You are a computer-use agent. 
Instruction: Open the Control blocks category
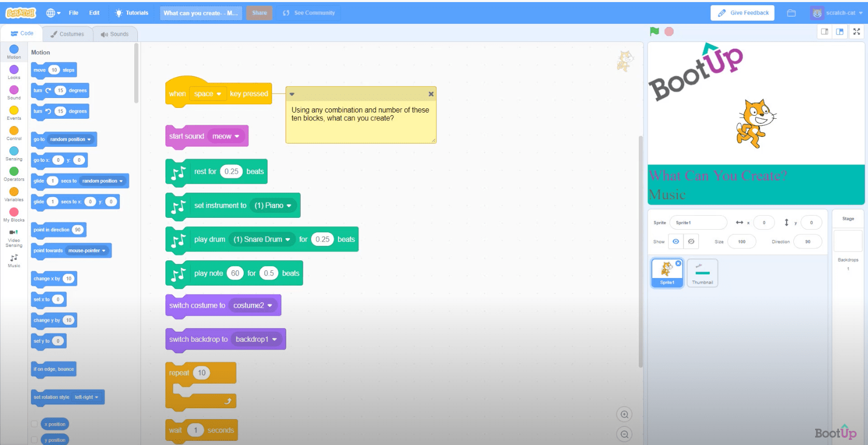click(14, 133)
